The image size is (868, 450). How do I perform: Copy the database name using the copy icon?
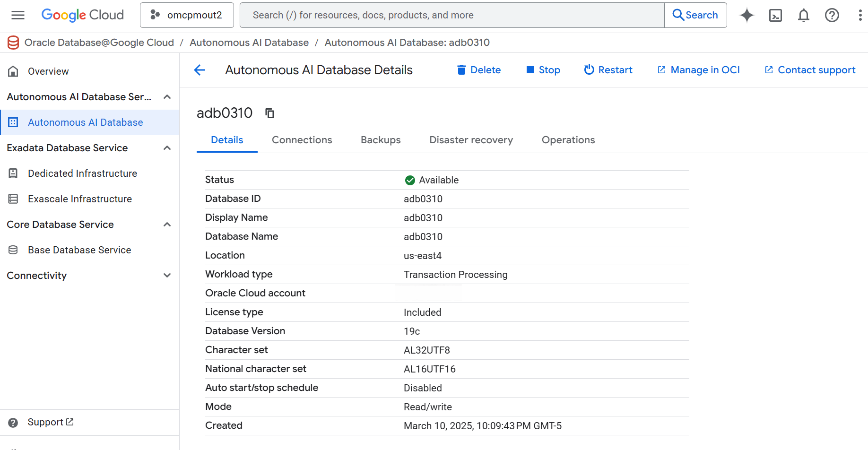click(269, 113)
